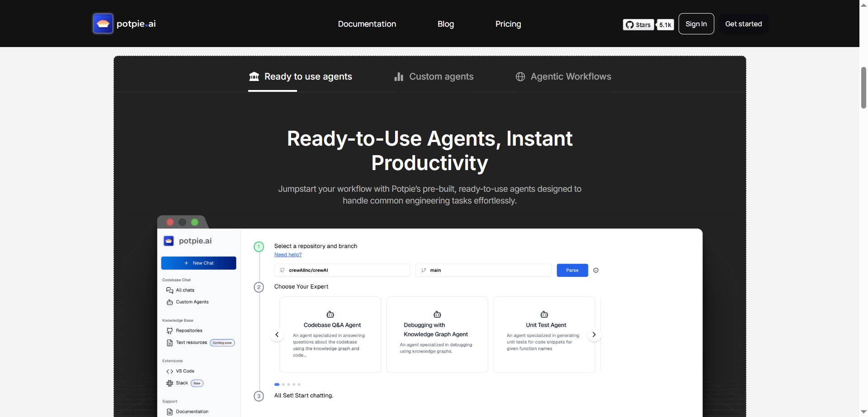
Task: Click the bank icon on Ready to use tab
Action: (254, 76)
